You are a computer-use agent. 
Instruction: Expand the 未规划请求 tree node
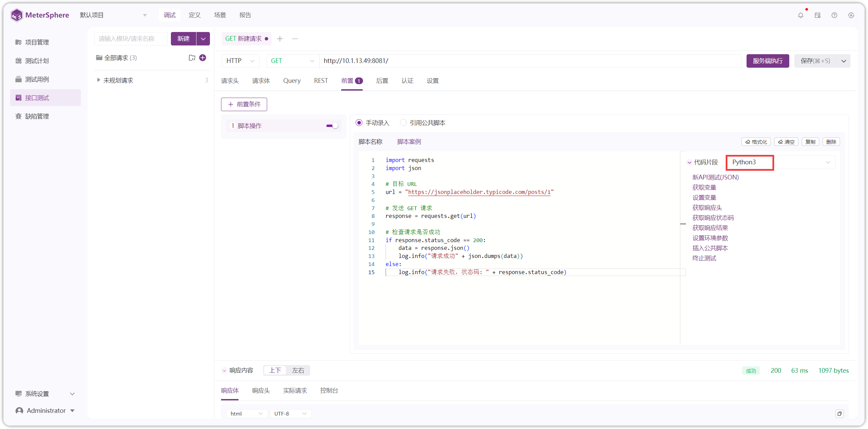click(98, 80)
